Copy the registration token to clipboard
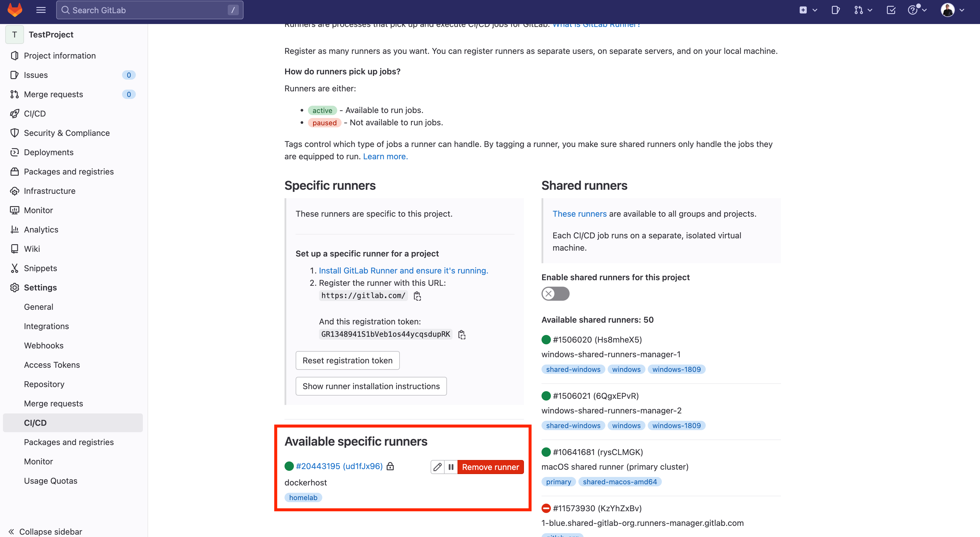Viewport: 980px width, 537px height. [462, 335]
